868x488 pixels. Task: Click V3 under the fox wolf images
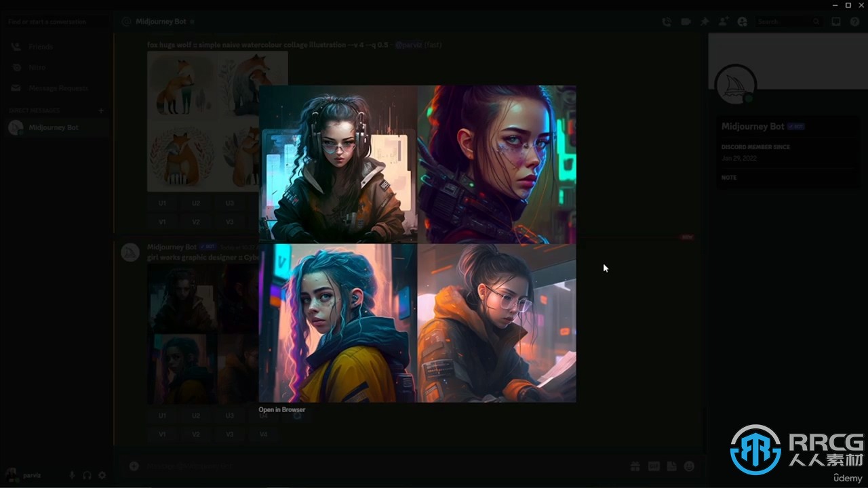click(x=230, y=222)
